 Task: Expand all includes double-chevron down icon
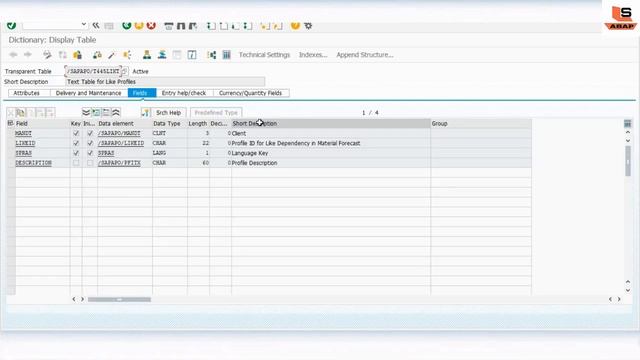(86, 113)
